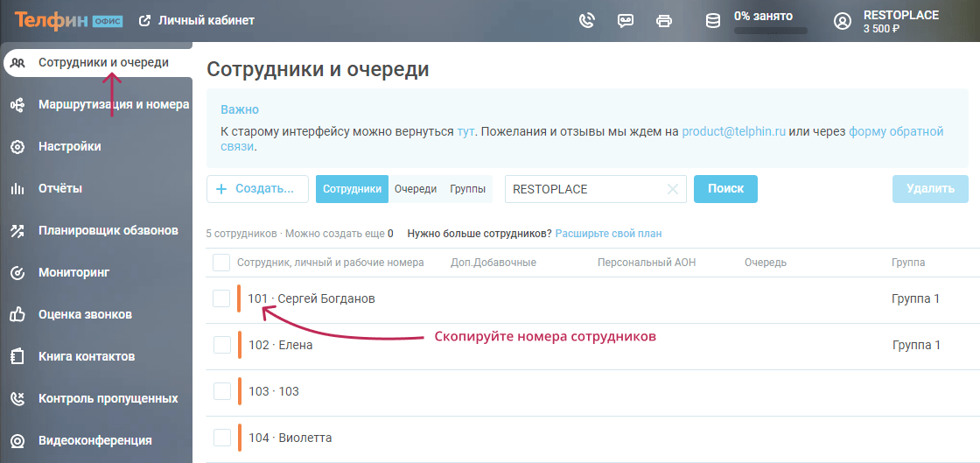Viewport: 980px width, 463px height.
Task: Click the Мониторинг icon in sidebar
Action: click(x=17, y=273)
